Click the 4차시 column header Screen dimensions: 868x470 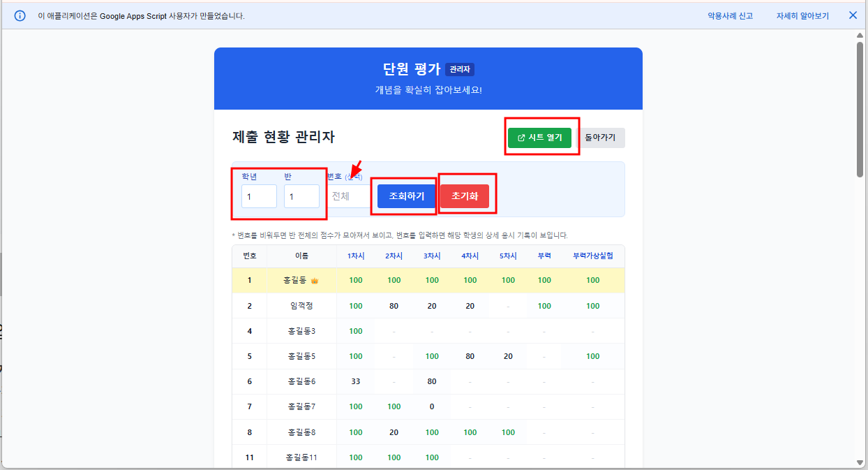pyautogui.click(x=470, y=256)
